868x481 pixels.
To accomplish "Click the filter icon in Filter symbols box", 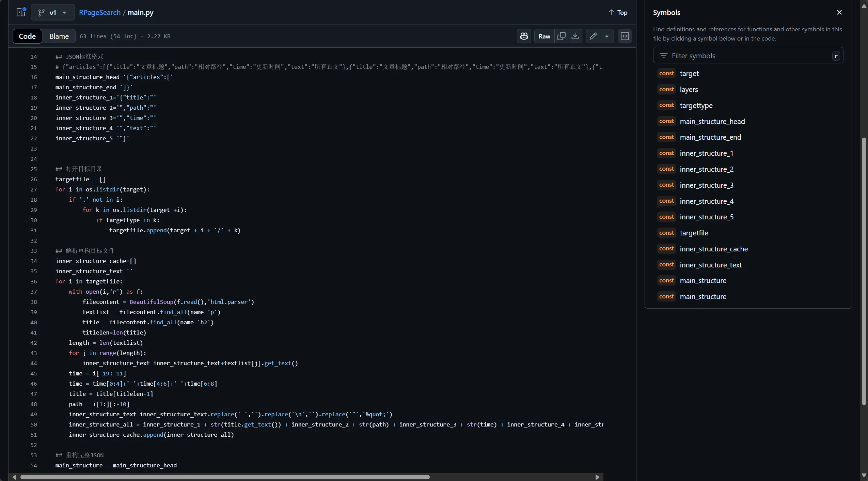I will tap(663, 56).
